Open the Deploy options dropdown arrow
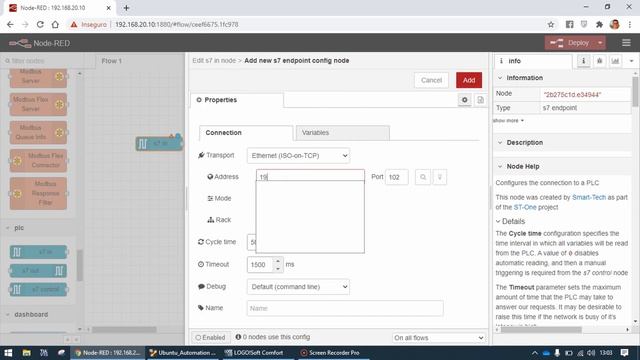 coord(600,43)
